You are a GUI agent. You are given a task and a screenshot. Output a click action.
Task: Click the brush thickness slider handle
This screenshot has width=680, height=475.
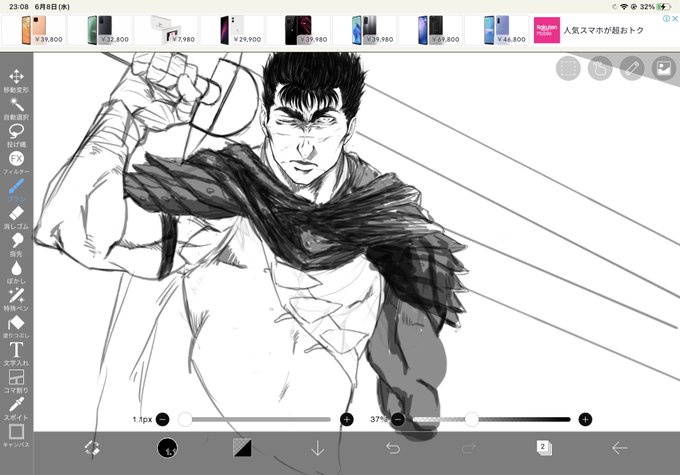pyautogui.click(x=185, y=419)
